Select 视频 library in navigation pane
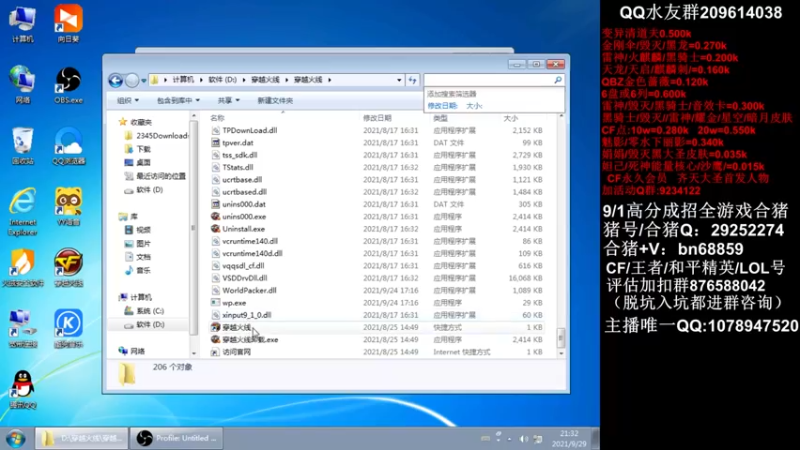This screenshot has height=450, width=800. 143,230
